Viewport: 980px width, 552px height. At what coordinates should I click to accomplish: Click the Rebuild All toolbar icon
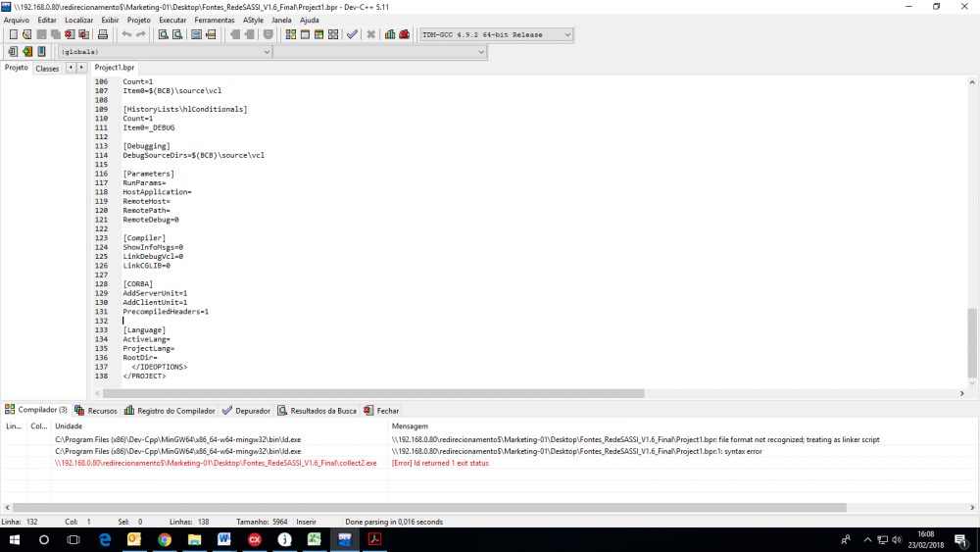[x=333, y=34]
